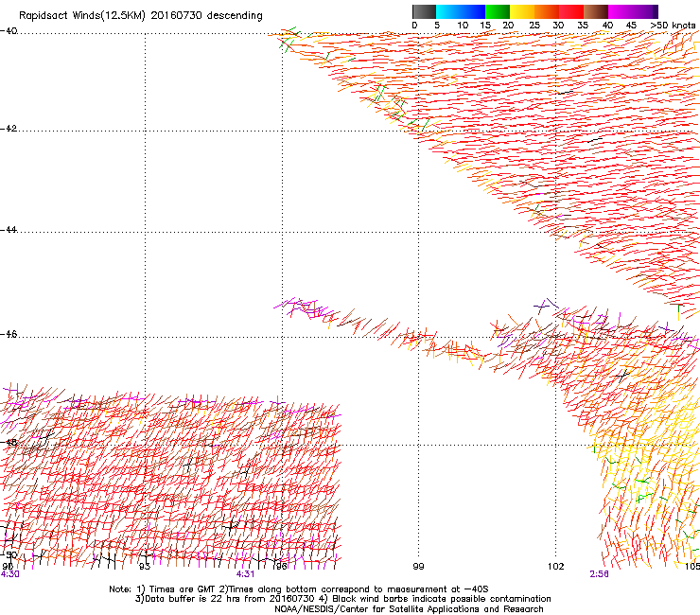Click the red 30-35 knots legend swatch

click(571, 11)
